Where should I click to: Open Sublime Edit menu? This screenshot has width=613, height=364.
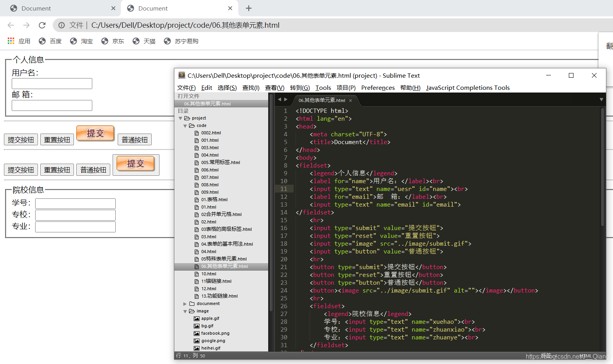[x=207, y=88]
